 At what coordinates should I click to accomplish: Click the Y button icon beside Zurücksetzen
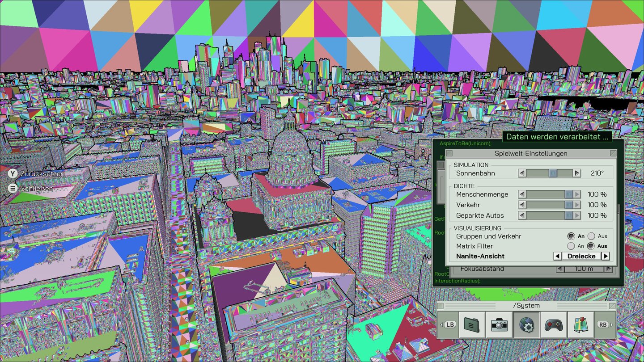13,173
